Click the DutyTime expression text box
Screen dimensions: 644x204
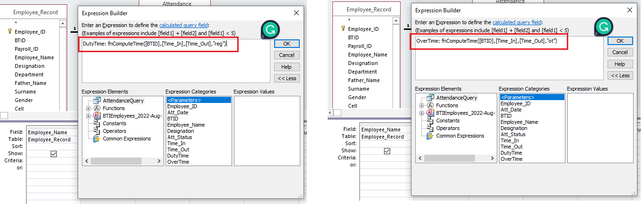click(176, 61)
